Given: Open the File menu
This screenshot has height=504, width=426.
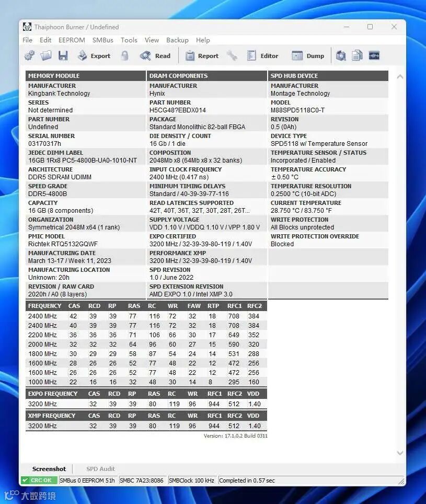Looking at the screenshot, I should [27, 40].
